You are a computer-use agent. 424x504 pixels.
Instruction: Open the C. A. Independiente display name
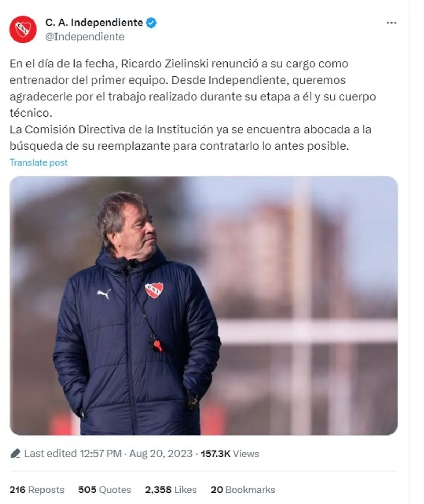94,23
